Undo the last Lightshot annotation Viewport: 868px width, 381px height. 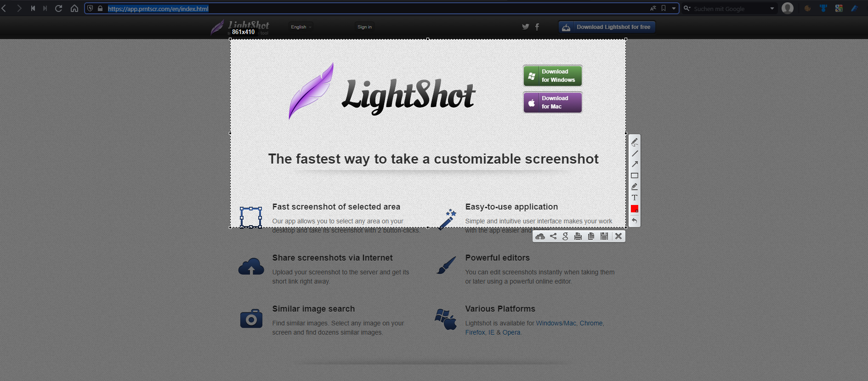click(635, 221)
